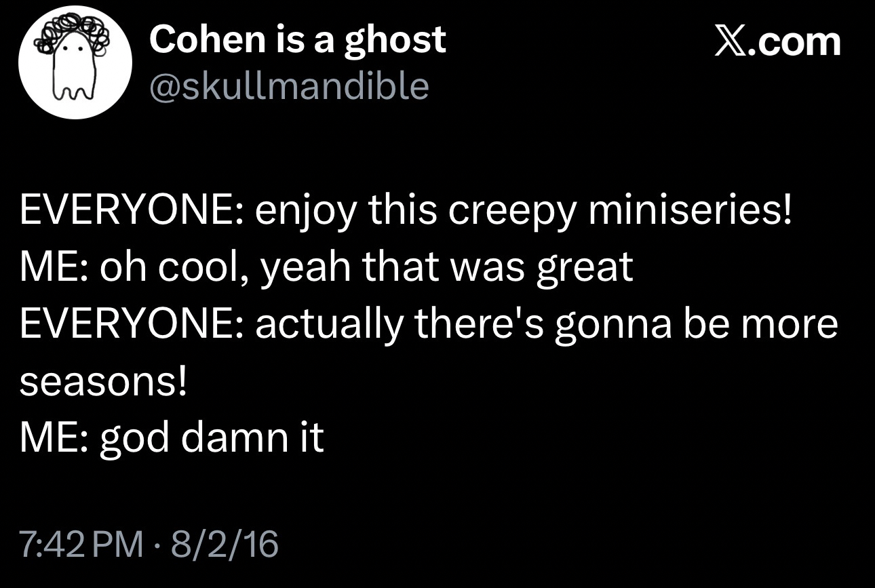Click the 7:42 PM timestamp
875x588 pixels.
coord(82,543)
